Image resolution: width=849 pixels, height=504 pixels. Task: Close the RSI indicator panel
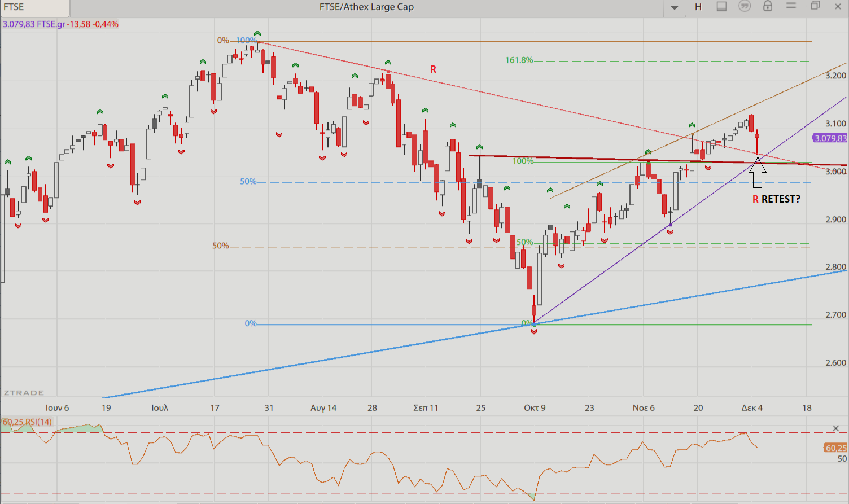(x=836, y=428)
